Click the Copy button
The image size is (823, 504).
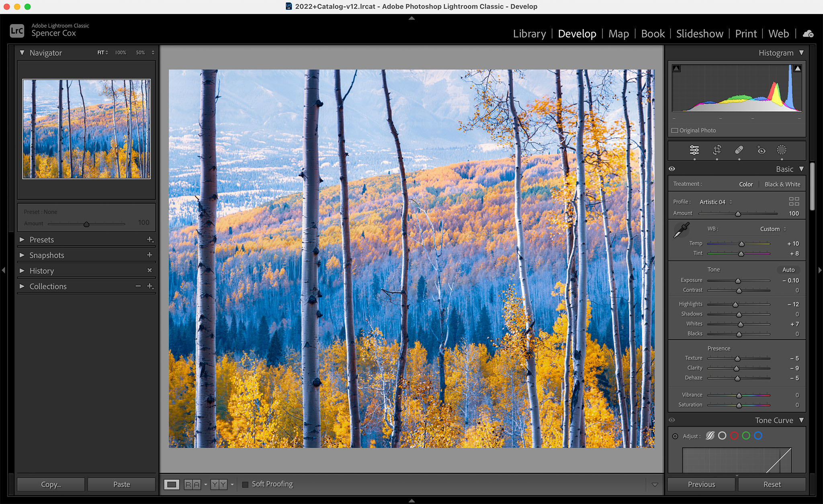click(51, 484)
